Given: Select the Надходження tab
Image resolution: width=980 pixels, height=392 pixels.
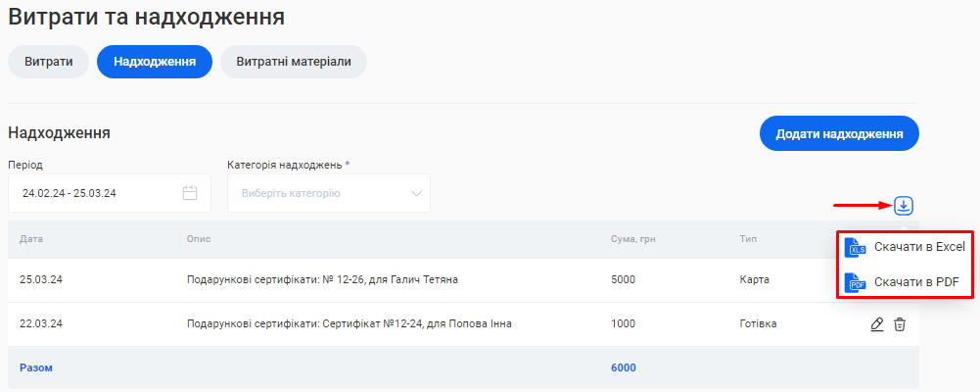Looking at the screenshot, I should [155, 61].
